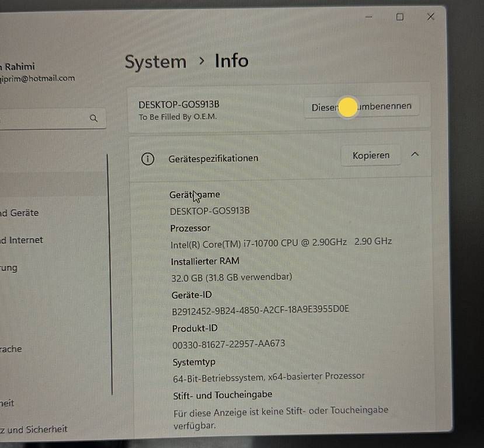Viewport: 484px width, 448px height.
Task: Select the Prozessor label
Action: coord(190,228)
